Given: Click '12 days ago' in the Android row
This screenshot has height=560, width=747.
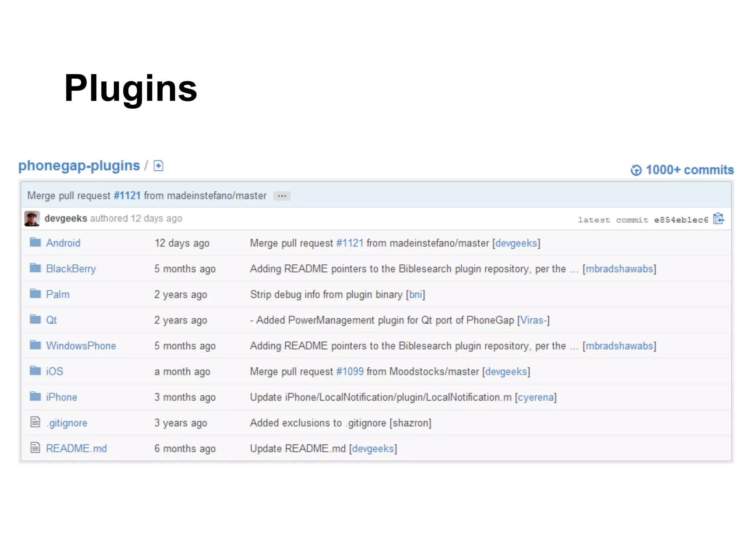Looking at the screenshot, I should point(182,243).
